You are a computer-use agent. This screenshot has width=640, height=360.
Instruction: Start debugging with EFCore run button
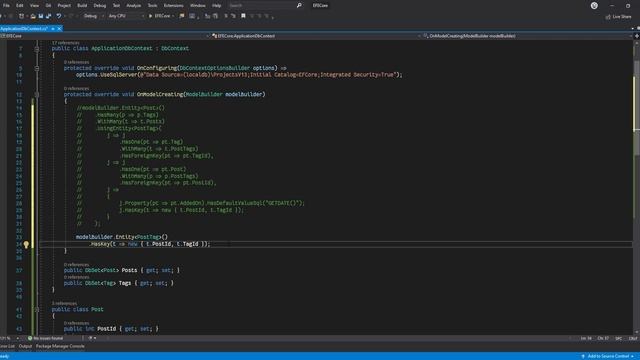(x=159, y=16)
